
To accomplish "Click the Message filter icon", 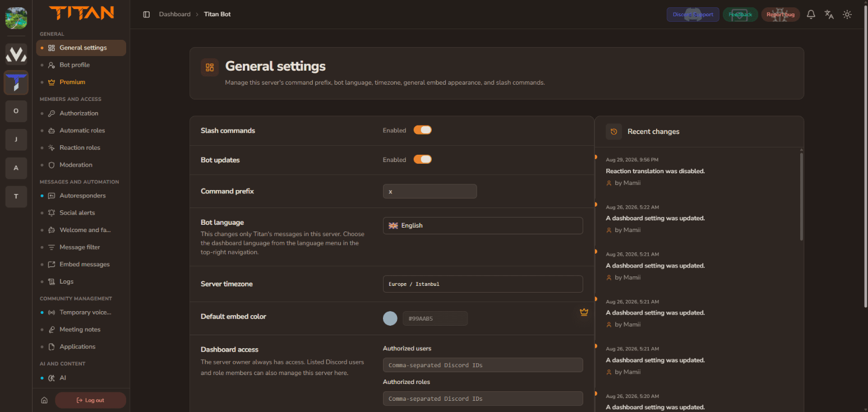I will (52, 247).
